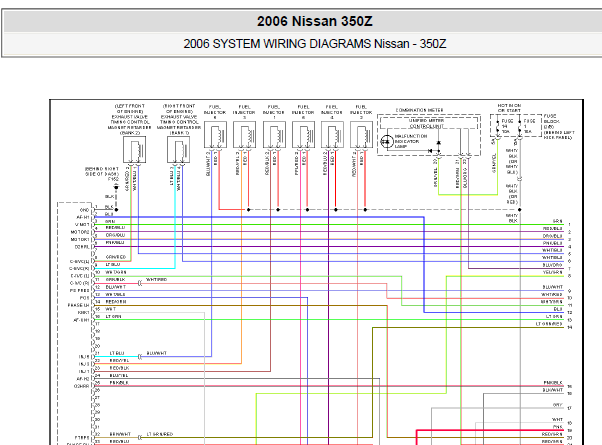The image size is (602, 445).
Task: Click the Fuel Injector 4 coil symbol
Action: (332, 135)
